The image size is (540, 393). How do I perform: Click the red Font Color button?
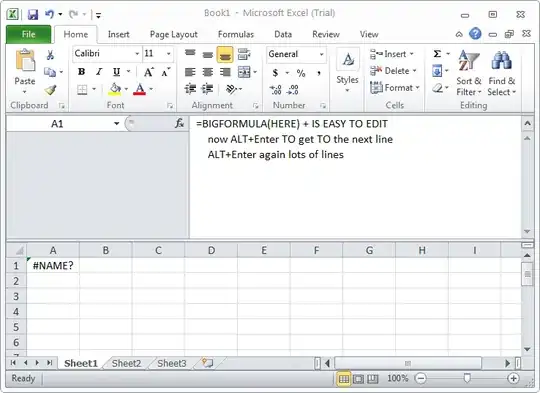click(x=139, y=89)
